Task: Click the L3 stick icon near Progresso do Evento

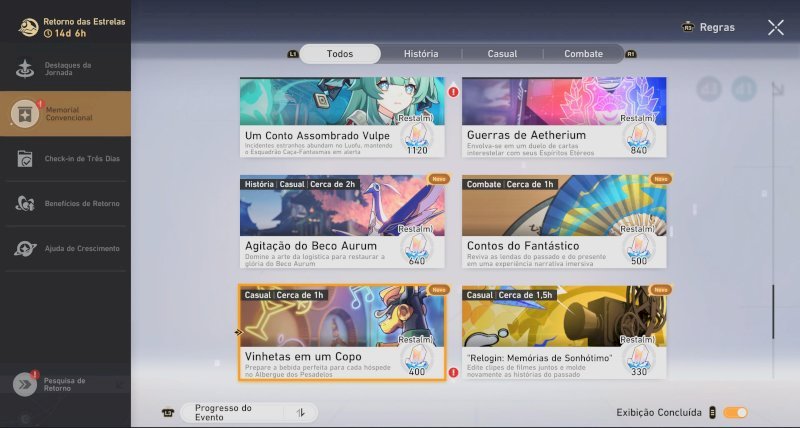Action: coord(167,413)
